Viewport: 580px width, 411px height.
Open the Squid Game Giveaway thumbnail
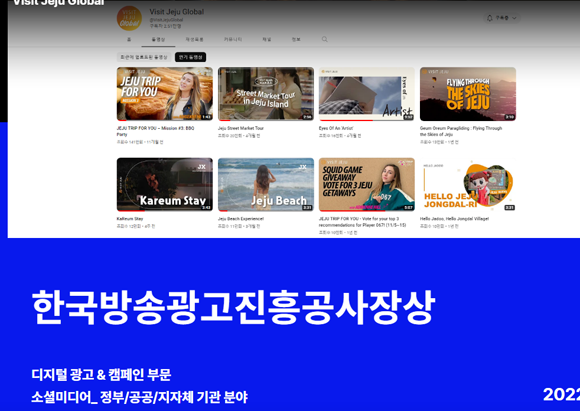point(367,184)
